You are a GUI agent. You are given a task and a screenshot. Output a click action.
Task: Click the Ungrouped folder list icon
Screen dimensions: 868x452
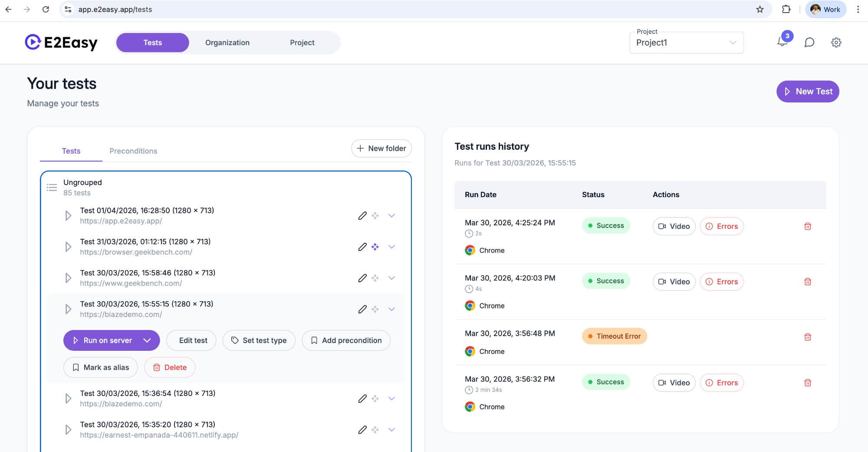[x=52, y=188]
